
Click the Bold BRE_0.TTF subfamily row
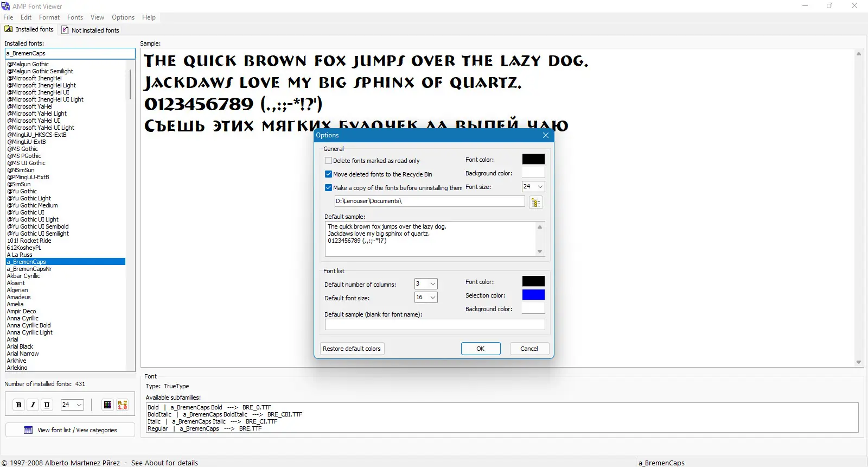pos(209,407)
